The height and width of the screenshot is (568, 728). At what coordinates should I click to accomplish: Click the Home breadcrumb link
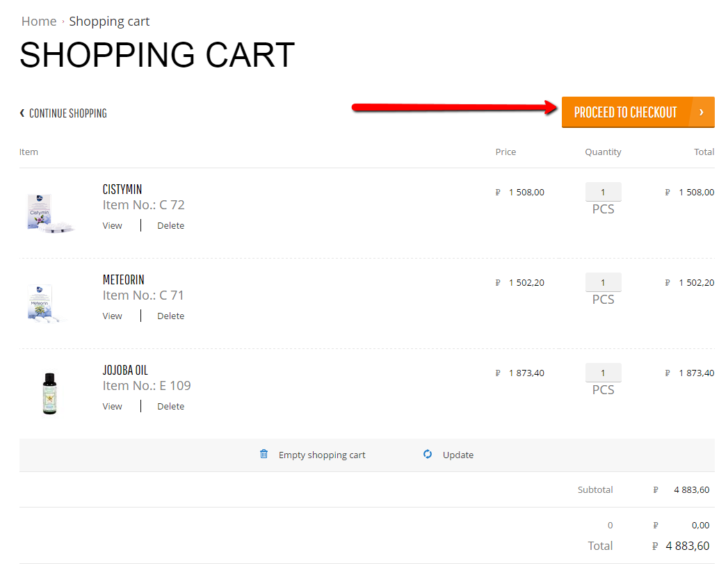click(39, 22)
